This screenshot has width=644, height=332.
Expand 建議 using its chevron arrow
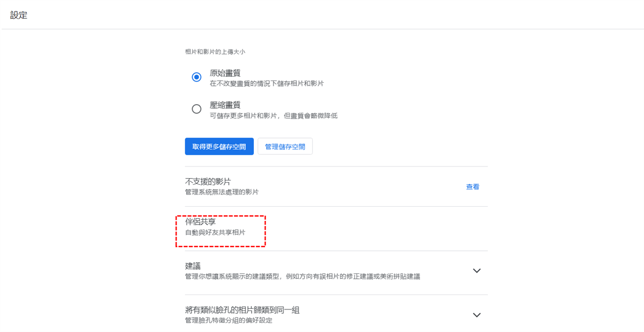(477, 271)
